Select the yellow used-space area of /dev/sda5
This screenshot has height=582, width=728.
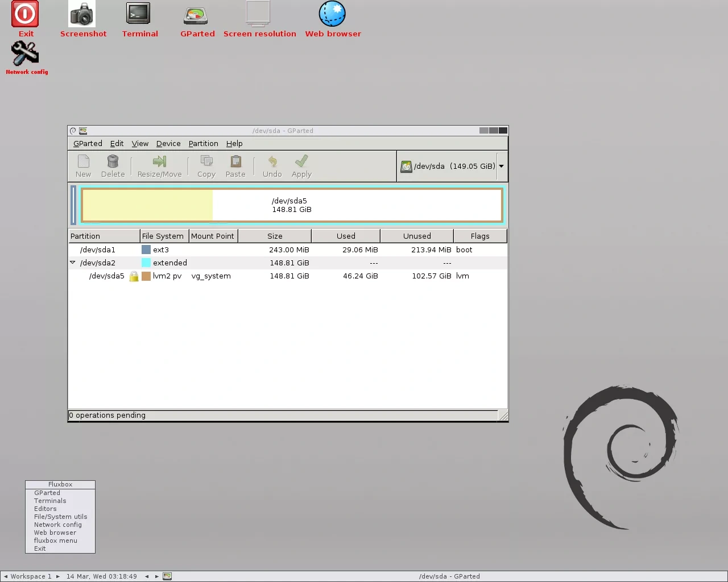pos(148,205)
